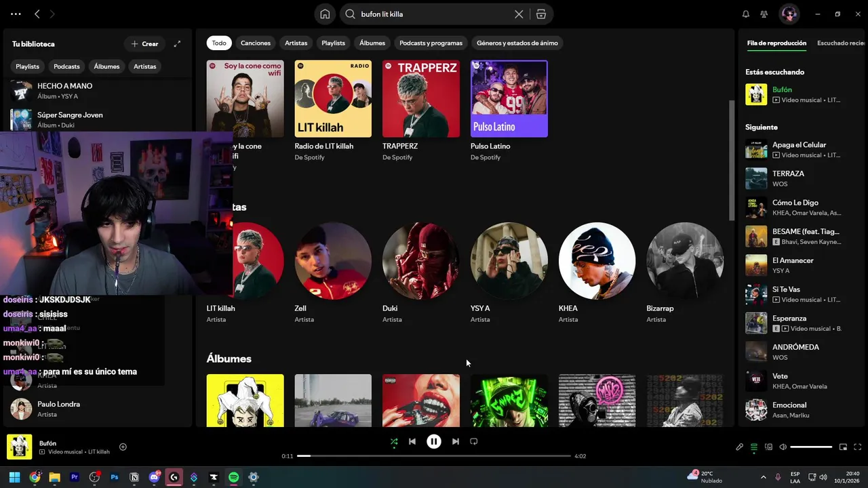Go to Spotify Home via house icon
The image size is (868, 488).
325,14
